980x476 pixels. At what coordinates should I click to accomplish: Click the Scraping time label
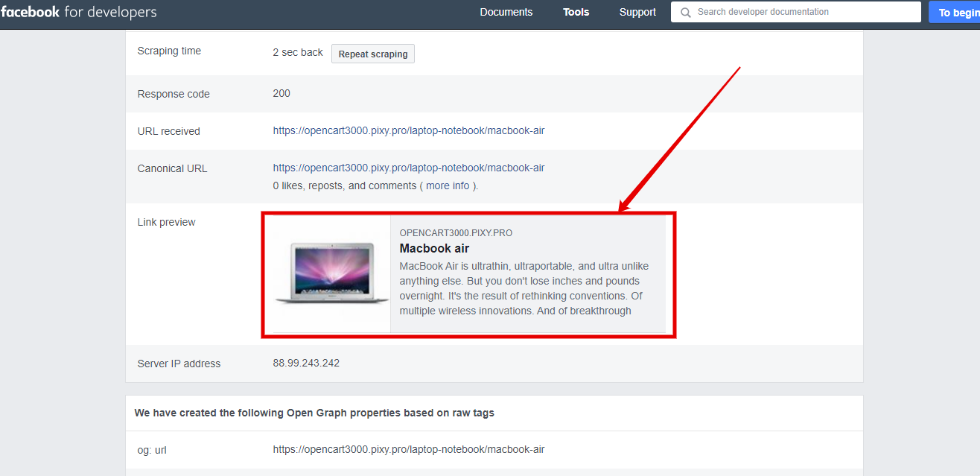169,51
